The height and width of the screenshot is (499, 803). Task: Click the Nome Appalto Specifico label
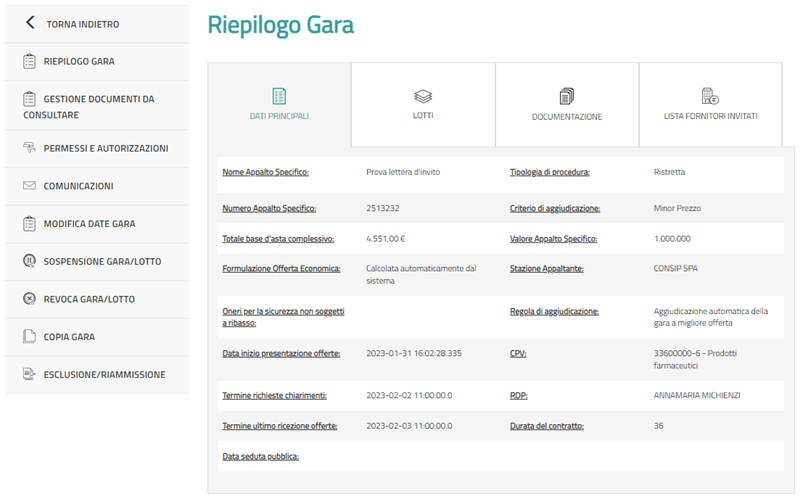265,172
